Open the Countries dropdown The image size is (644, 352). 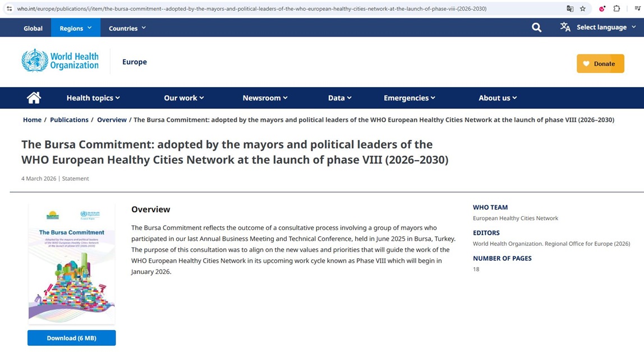click(x=127, y=28)
